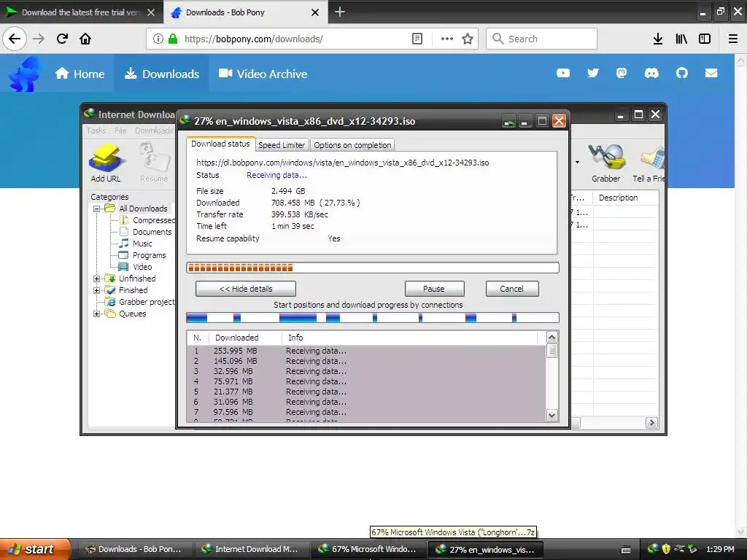Open the toolbar dropdown arrow near Grabber
The height and width of the screenshot is (560, 747).
click(578, 163)
